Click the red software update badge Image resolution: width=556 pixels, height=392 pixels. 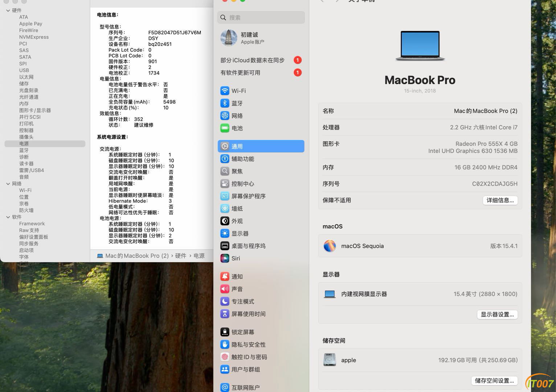(x=298, y=73)
